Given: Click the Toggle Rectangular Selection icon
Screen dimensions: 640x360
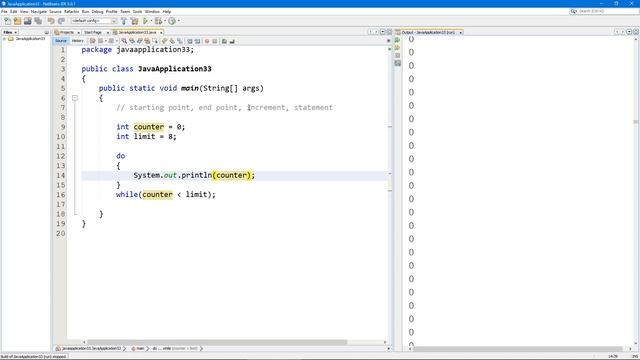Looking at the screenshot, I should (155, 41).
